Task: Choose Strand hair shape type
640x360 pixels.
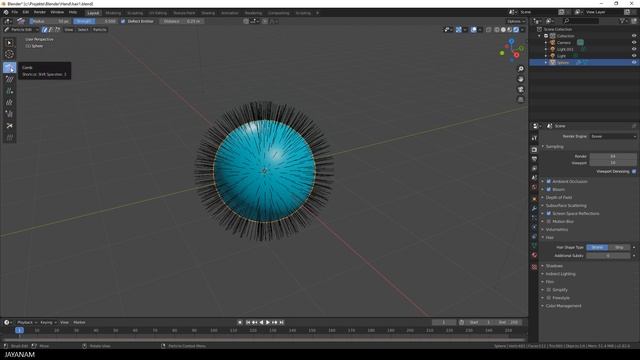Action: coord(597,247)
